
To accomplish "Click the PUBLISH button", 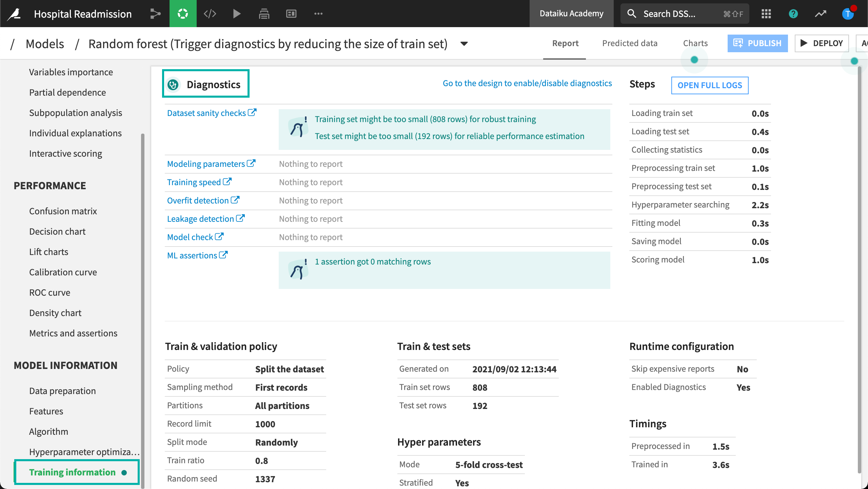I will click(757, 43).
